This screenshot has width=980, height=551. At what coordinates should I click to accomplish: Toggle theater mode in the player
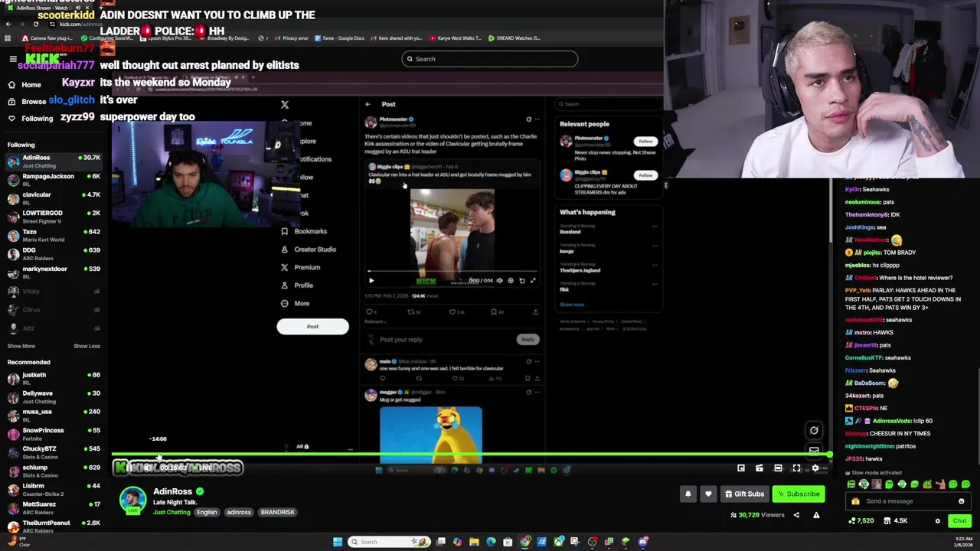click(778, 468)
